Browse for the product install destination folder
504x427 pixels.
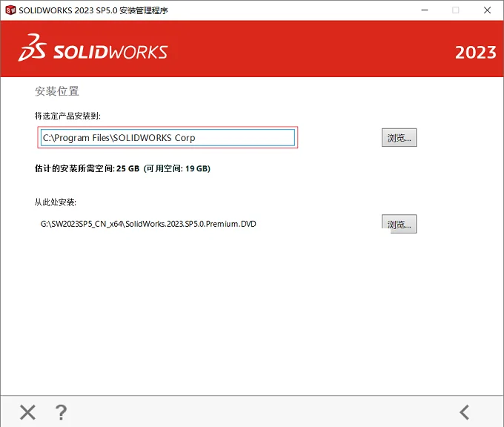[x=399, y=138]
